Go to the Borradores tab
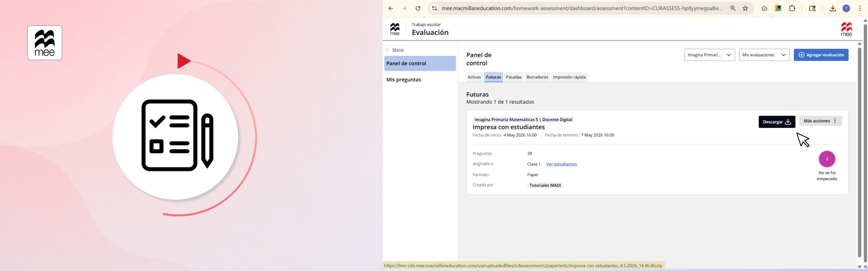 pos(537,77)
